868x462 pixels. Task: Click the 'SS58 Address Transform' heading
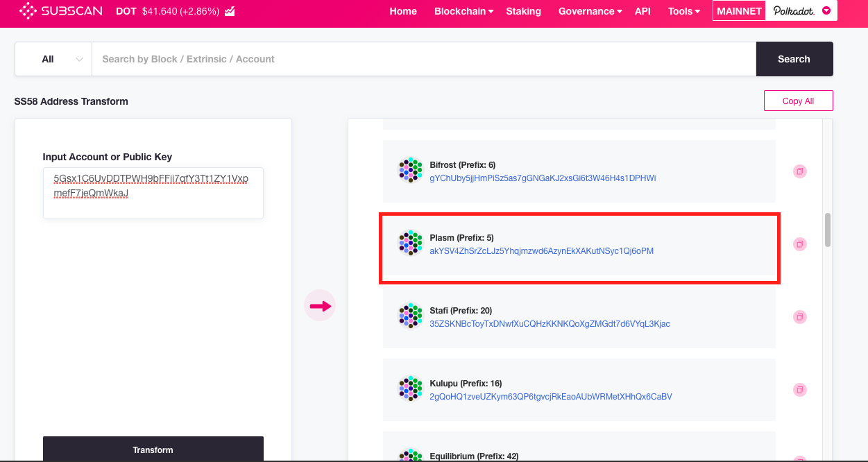[71, 101]
